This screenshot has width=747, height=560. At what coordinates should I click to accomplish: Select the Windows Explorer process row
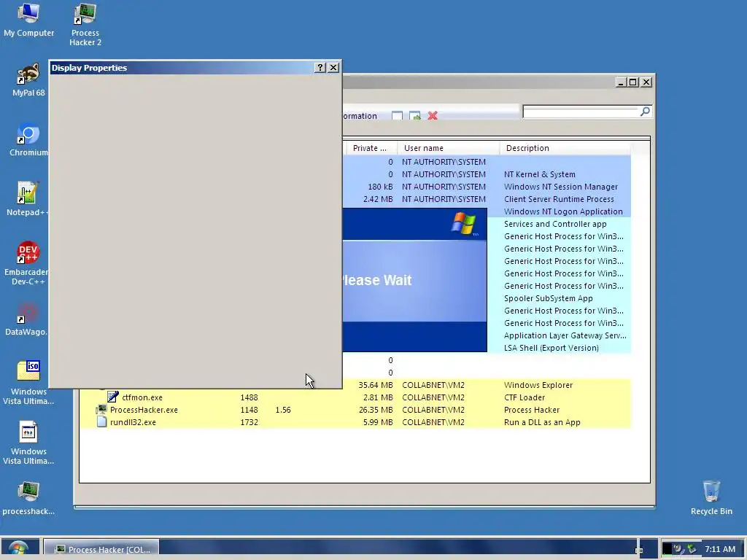tap(487, 385)
